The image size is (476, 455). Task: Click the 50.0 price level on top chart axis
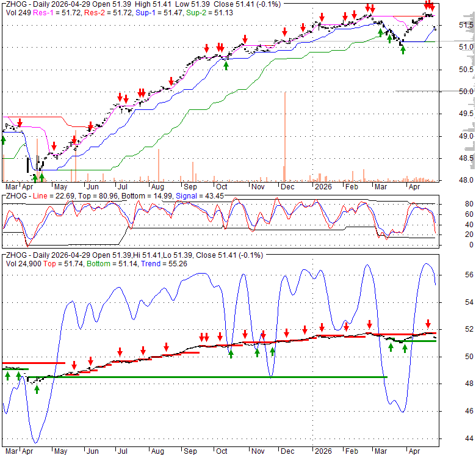466,92
